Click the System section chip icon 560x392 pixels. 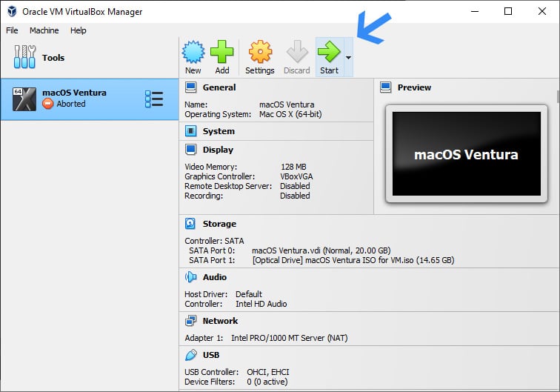point(190,131)
